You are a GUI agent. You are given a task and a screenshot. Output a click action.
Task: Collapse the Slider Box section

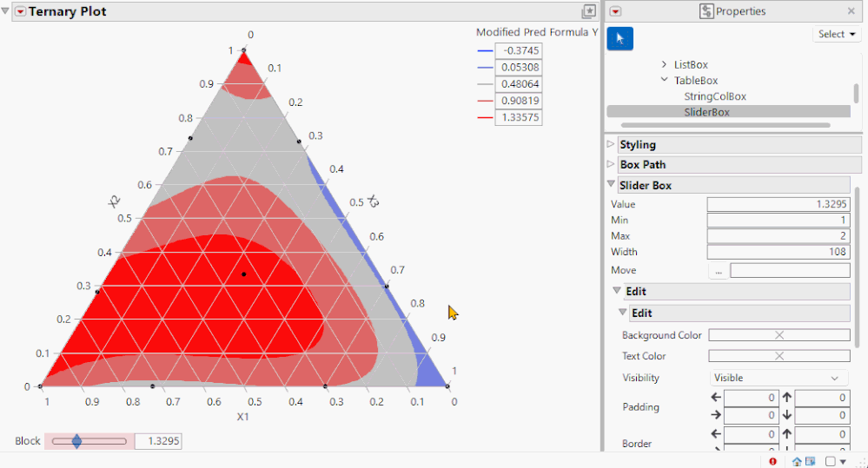click(x=611, y=184)
